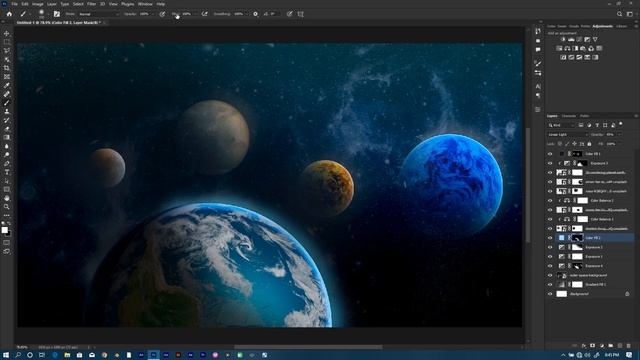Select the Eraser tool

click(7, 129)
